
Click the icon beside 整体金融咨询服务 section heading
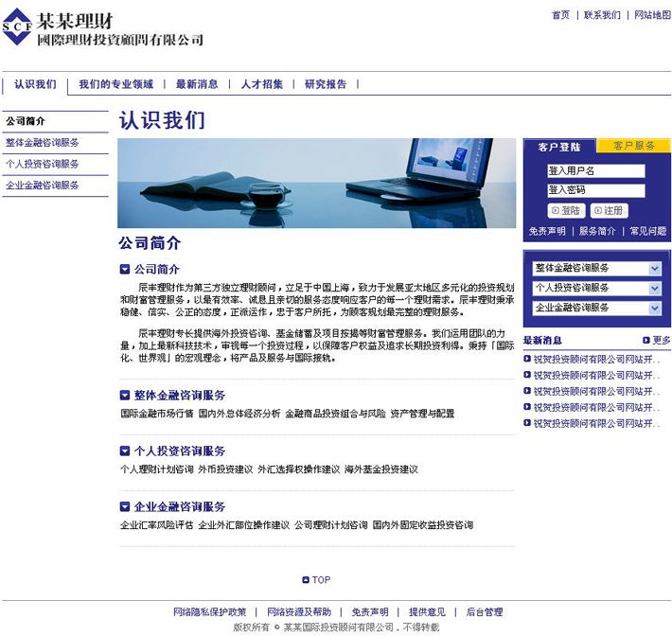[125, 396]
